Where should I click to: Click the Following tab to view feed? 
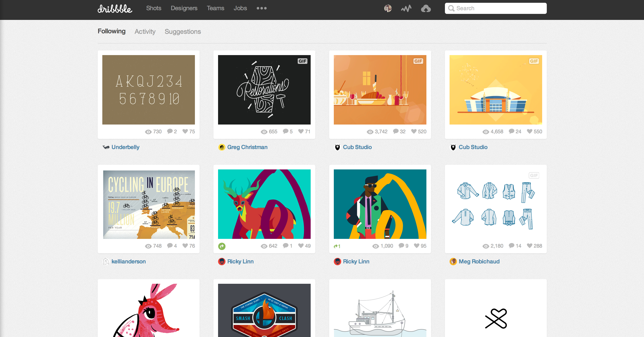(112, 31)
